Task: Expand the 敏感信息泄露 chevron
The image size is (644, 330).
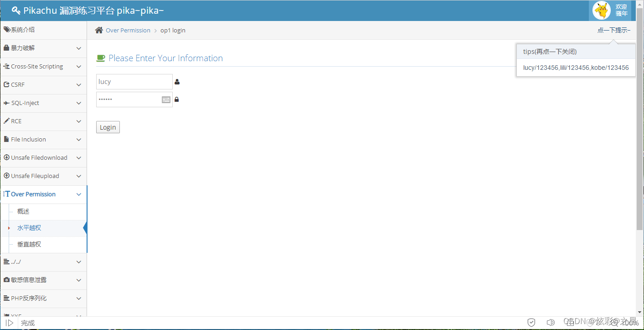Action: point(79,280)
